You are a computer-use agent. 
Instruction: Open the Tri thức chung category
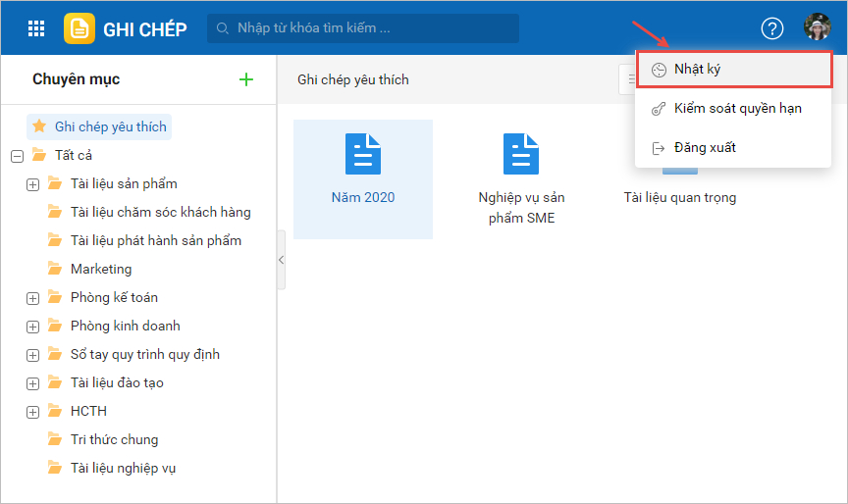[115, 439]
